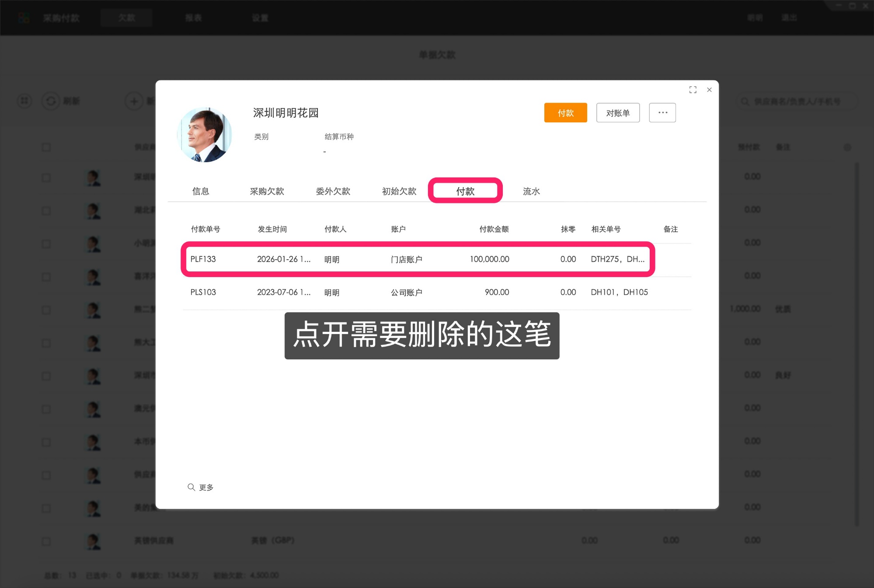Expand the supplier dialog to fullscreen
The width and height of the screenshot is (874, 588).
[x=693, y=90]
